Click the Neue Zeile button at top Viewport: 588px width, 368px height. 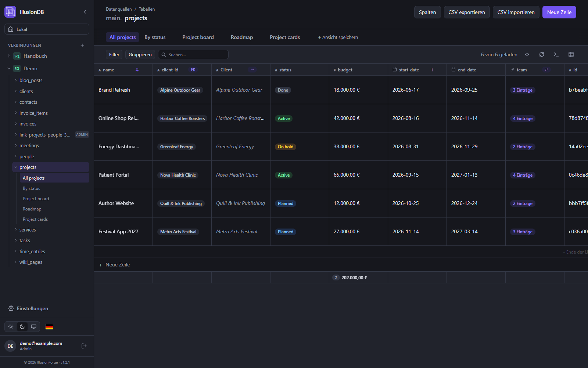coord(559,12)
